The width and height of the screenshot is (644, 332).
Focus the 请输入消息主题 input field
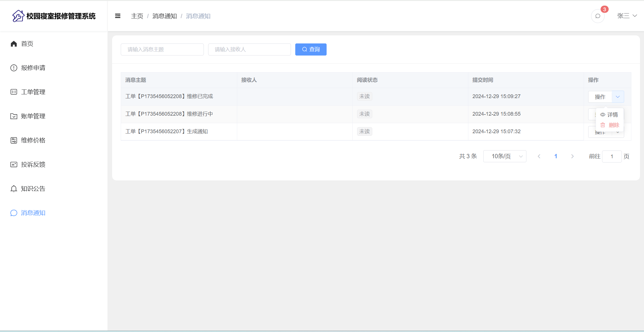click(162, 49)
